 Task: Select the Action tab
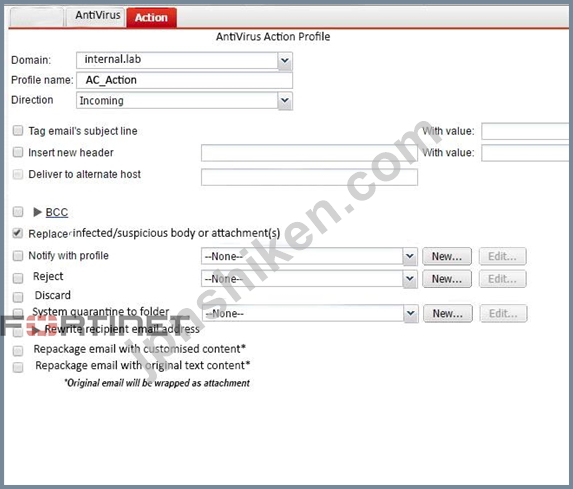tap(151, 18)
